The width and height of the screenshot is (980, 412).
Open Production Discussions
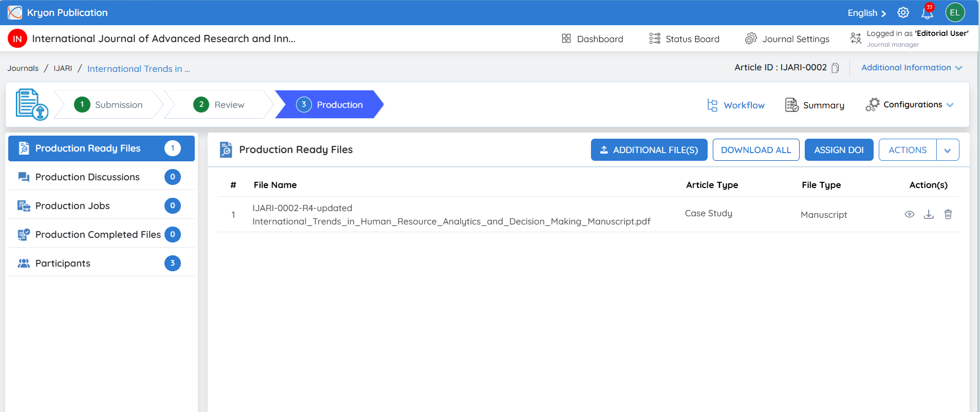coord(101,177)
